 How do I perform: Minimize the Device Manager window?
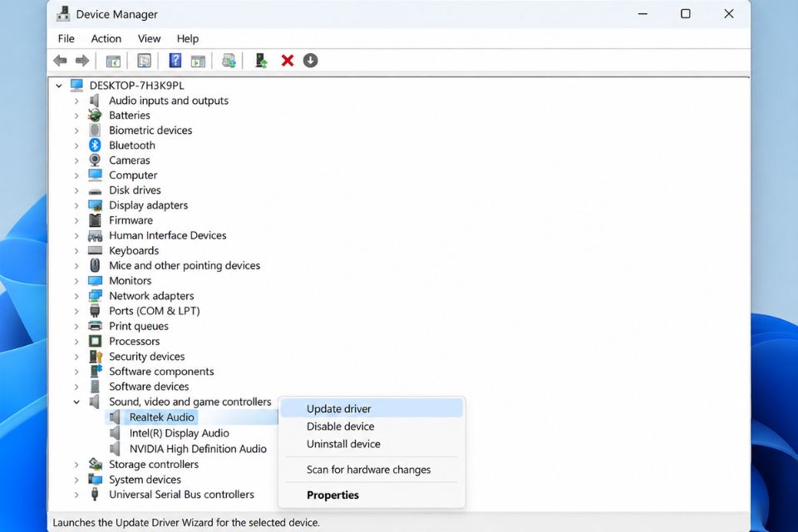click(643, 14)
